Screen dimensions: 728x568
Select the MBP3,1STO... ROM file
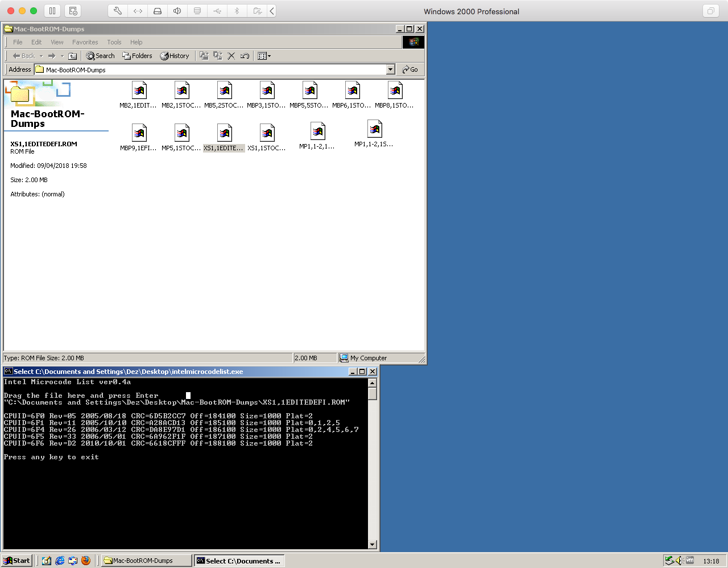pos(267,95)
